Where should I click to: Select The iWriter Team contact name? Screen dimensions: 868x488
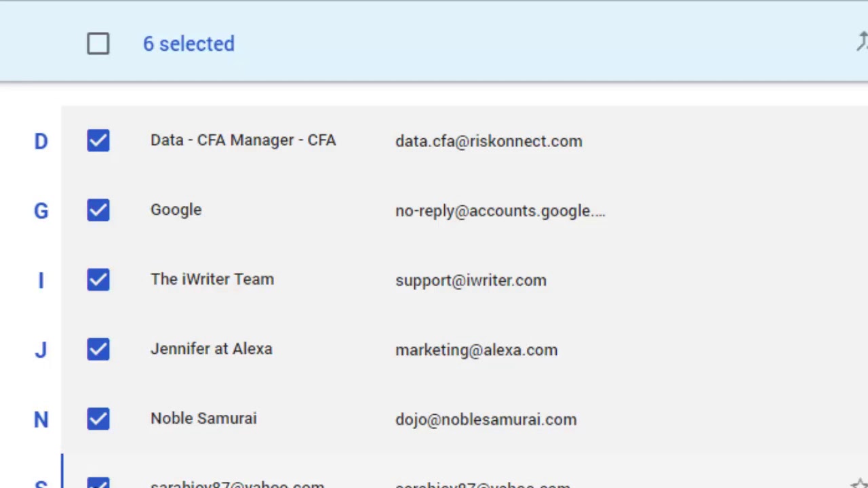coord(212,279)
